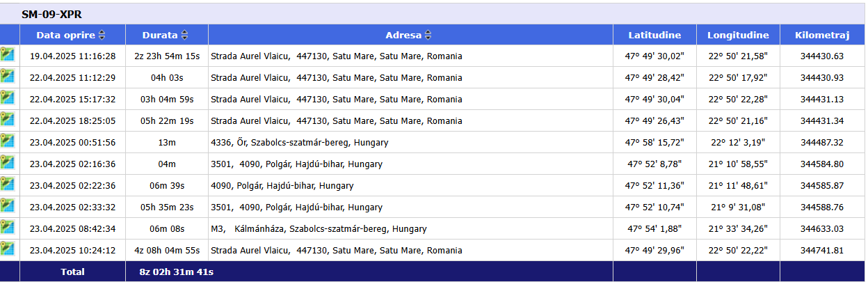This screenshot has width=868, height=282.
Task: Open map icon for the 22.04.2025 11:12:29 stop
Action: [8, 77]
